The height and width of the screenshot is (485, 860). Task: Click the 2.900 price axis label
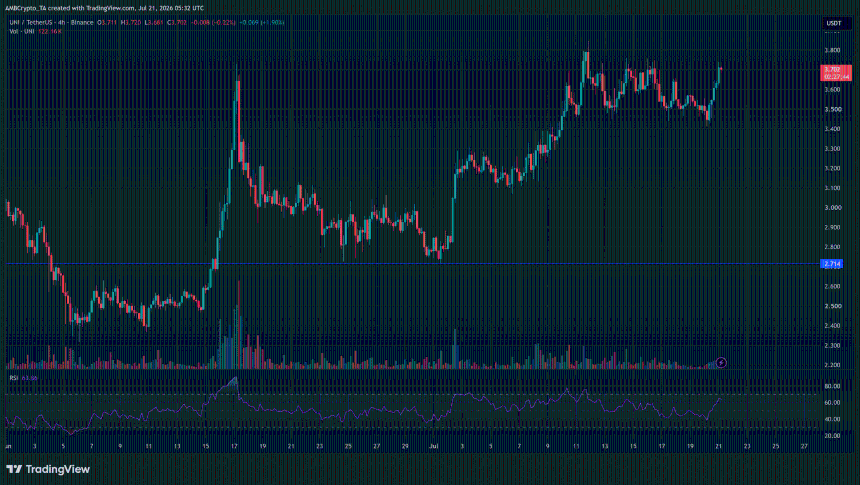(x=833, y=227)
